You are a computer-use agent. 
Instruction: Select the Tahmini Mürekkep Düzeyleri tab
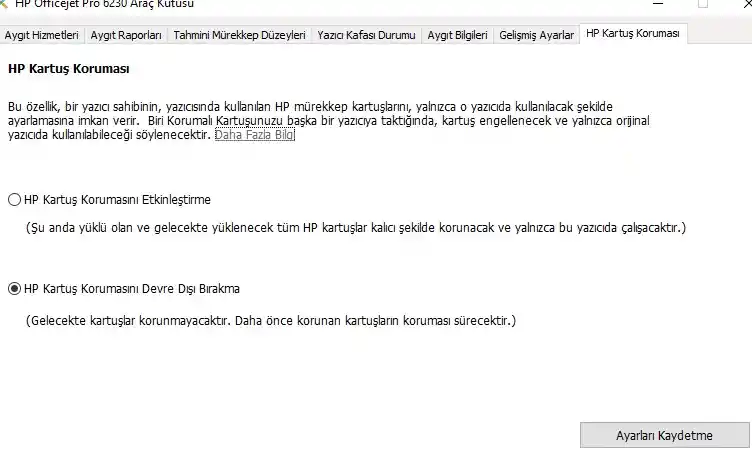239,35
